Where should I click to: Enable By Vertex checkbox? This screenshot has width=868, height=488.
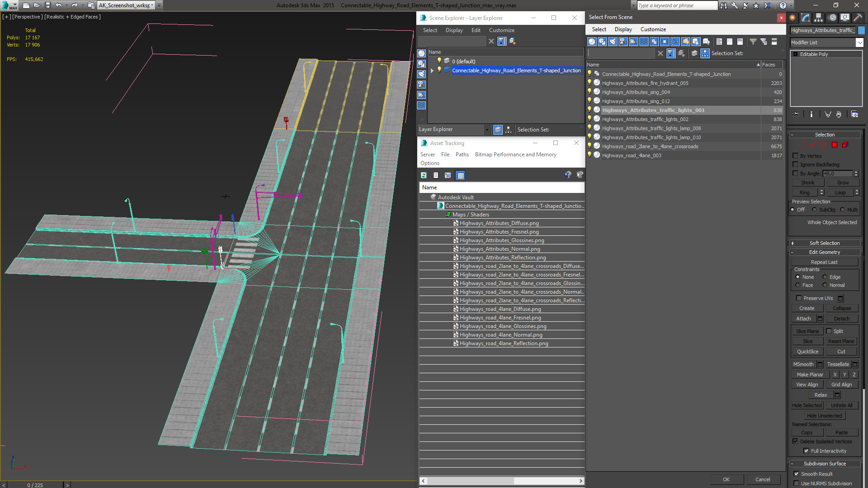pos(796,156)
